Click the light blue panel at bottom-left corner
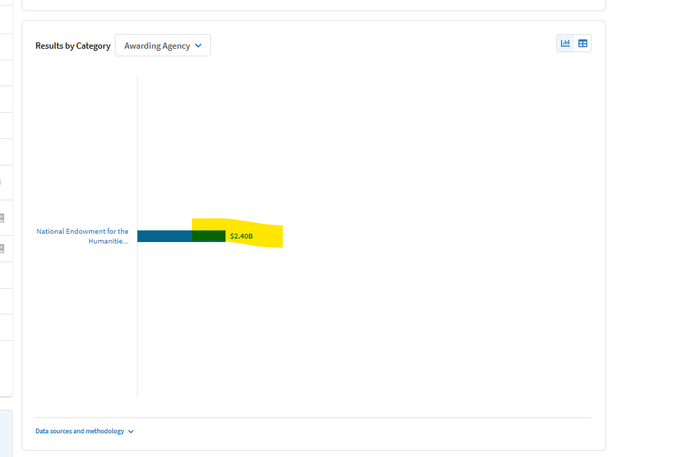The width and height of the screenshot is (680, 457). pyautogui.click(x=5, y=432)
